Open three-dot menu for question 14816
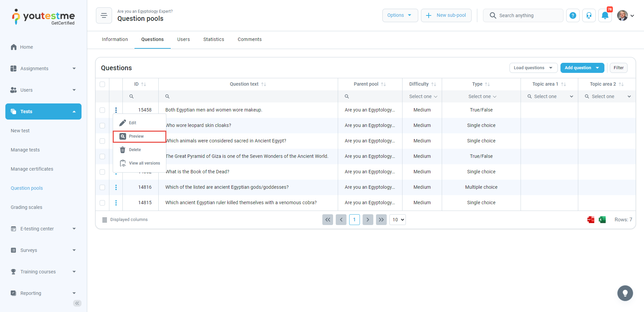644x312 pixels. click(x=116, y=187)
